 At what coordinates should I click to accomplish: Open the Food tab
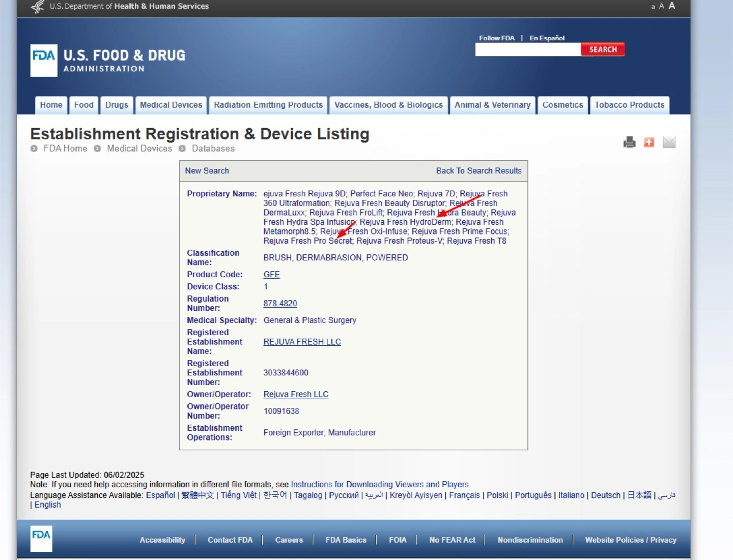click(x=84, y=105)
